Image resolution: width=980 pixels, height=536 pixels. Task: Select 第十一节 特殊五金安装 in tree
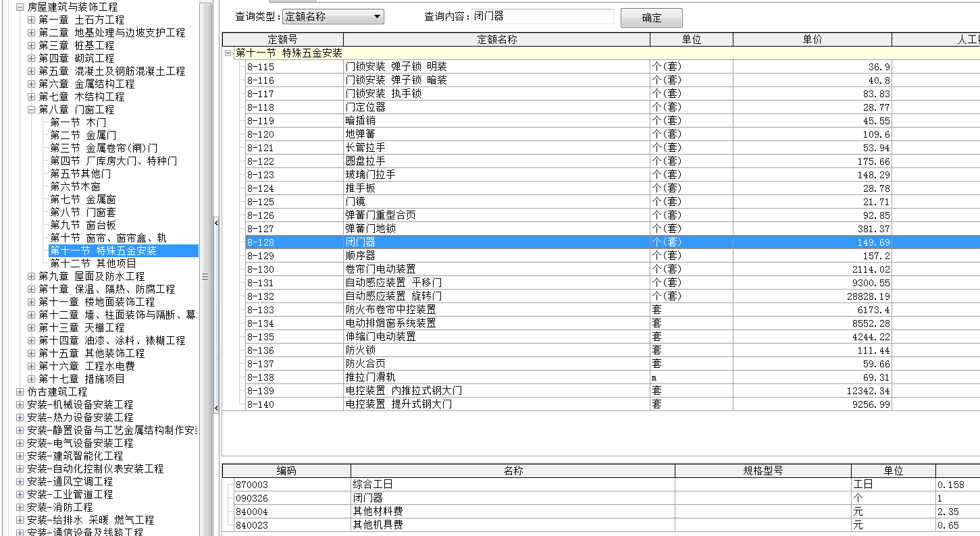coord(103,250)
